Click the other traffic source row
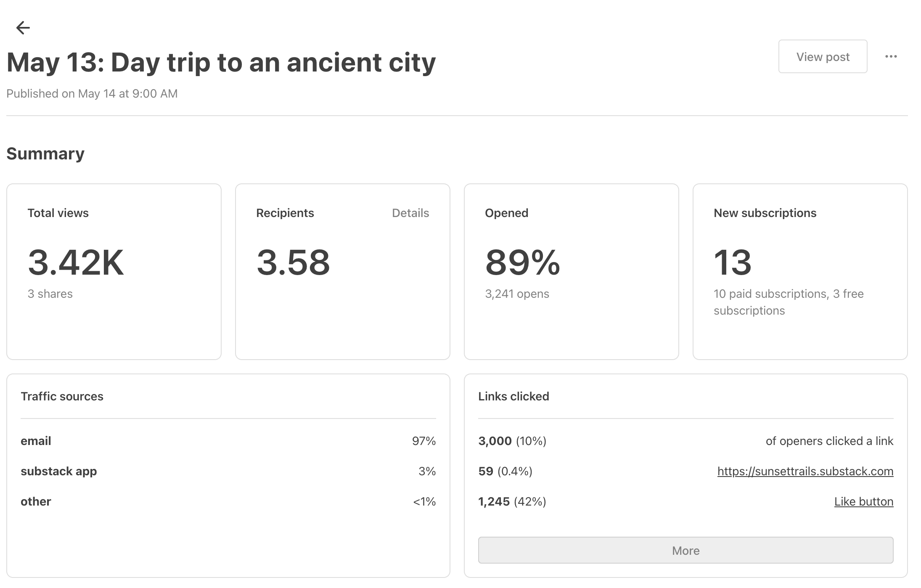This screenshot has height=588, width=921. (x=228, y=501)
